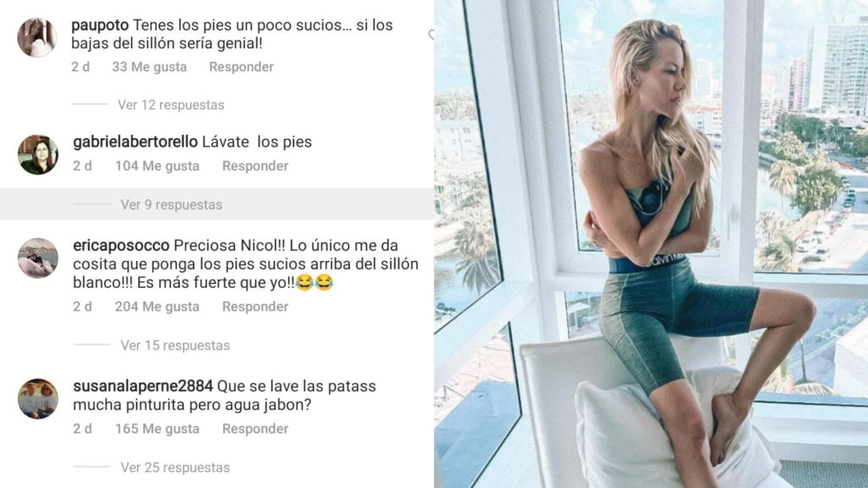
Task: Expand Ver 9 respuestas thread
Action: click(171, 204)
